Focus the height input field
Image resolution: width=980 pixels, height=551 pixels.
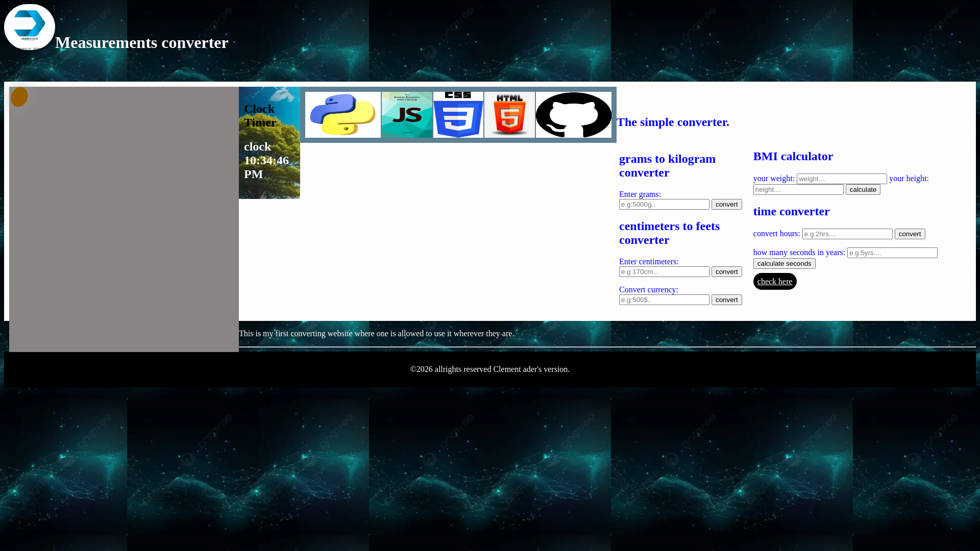click(798, 190)
